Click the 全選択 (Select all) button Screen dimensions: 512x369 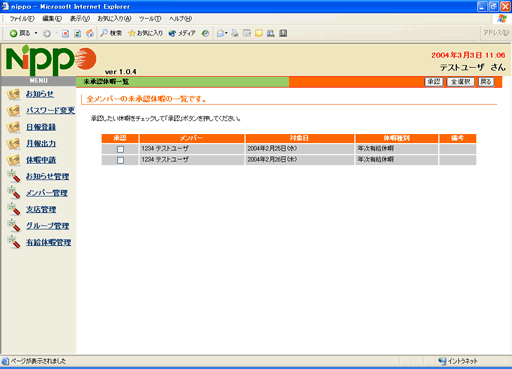[460, 82]
